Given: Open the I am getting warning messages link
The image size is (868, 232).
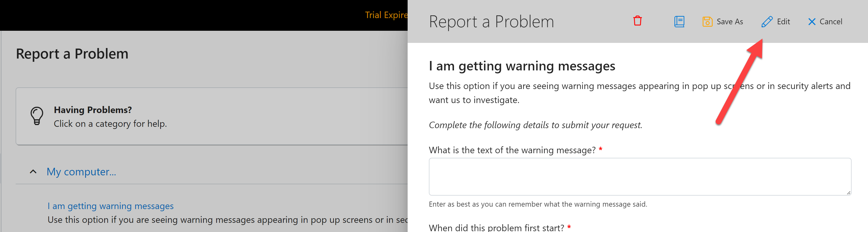Looking at the screenshot, I should click(x=111, y=206).
